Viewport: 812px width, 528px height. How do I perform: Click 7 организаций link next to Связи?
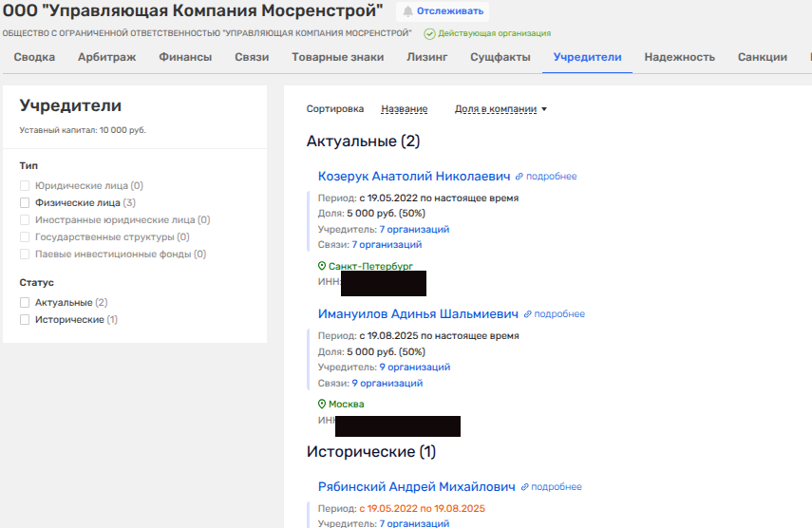pos(387,244)
